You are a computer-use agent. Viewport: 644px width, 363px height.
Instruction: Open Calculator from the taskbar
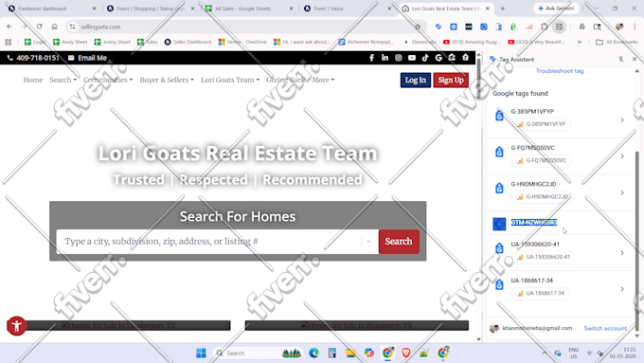tap(331, 354)
